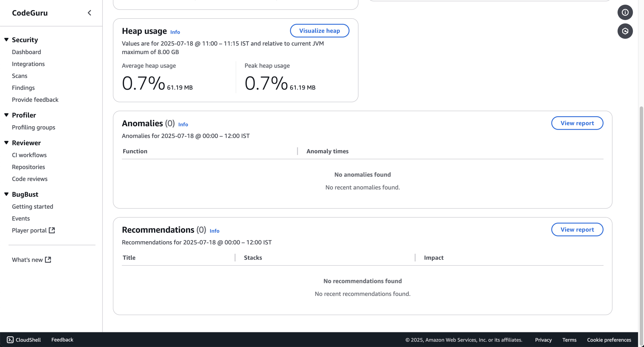
Task: Click the Visualize heap button
Action: pos(319,31)
